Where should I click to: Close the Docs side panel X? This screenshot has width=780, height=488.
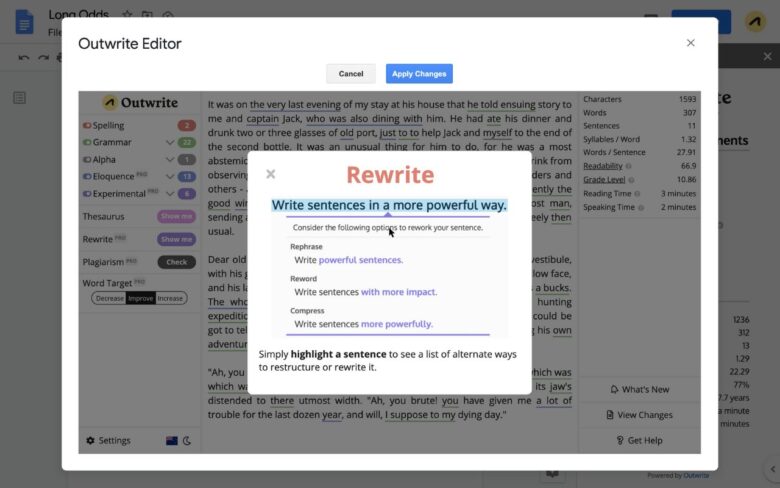click(768, 57)
